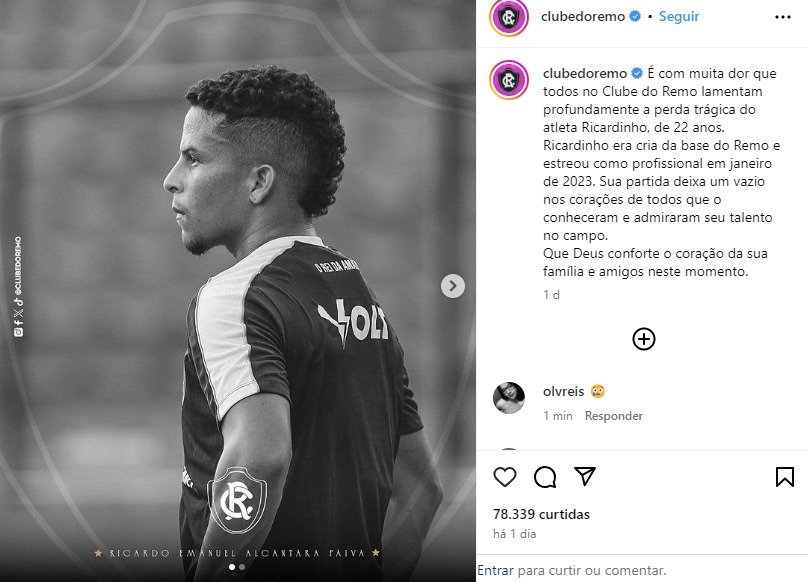Open clubedoremo profile picture in header
Image resolution: width=808 pixels, height=582 pixels.
coord(509,17)
